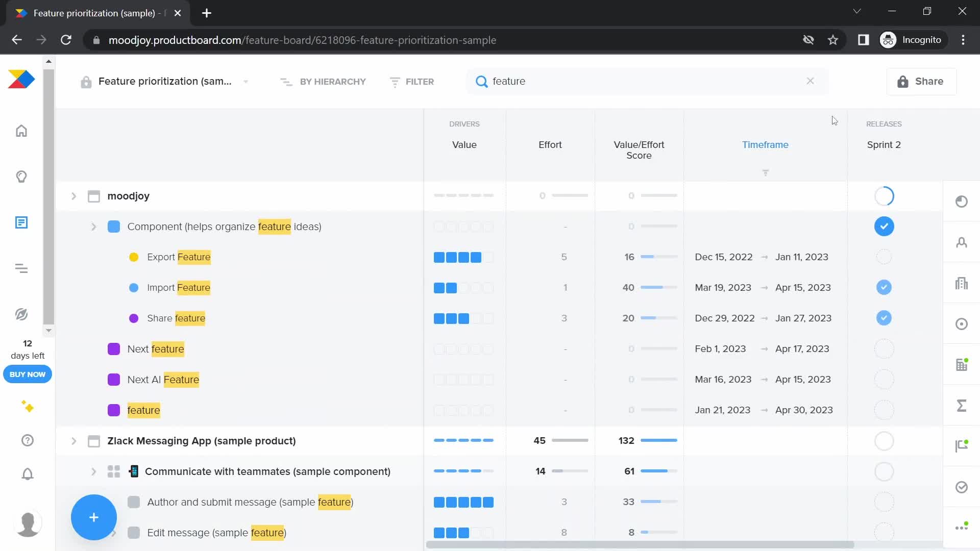This screenshot has width=980, height=551.
Task: Open the releases flag icon in right panel
Action: (x=962, y=446)
